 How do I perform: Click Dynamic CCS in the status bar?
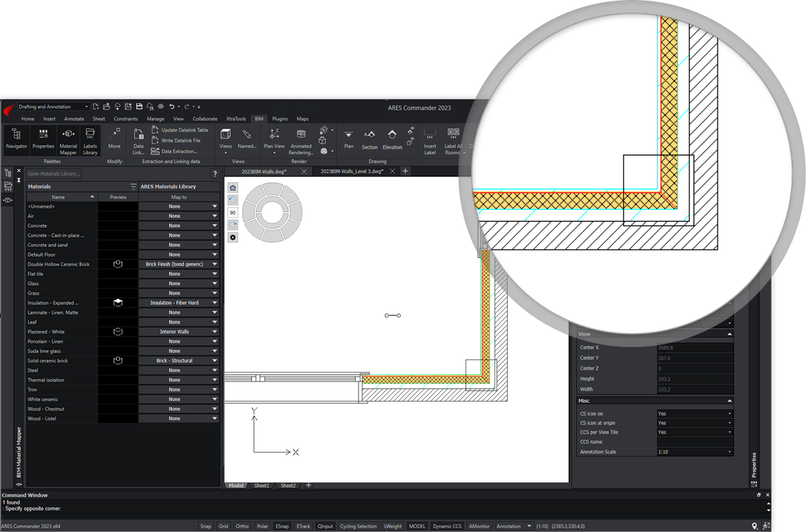[447, 526]
